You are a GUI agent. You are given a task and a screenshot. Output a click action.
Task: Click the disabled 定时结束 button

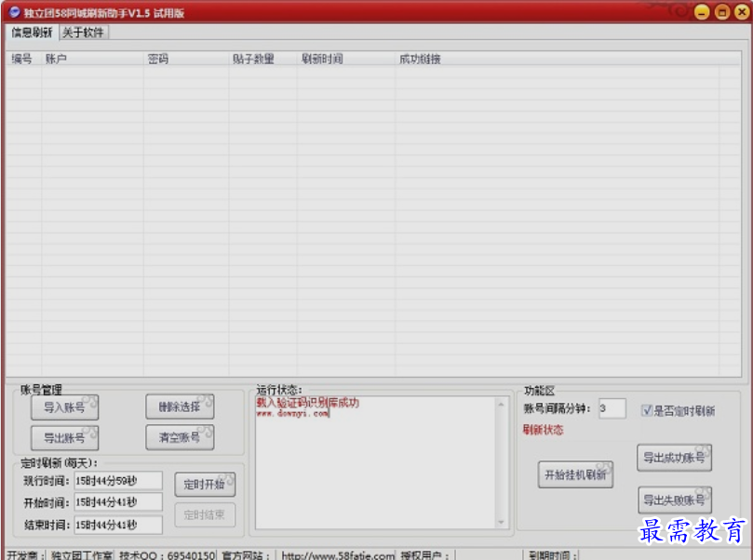click(x=205, y=515)
